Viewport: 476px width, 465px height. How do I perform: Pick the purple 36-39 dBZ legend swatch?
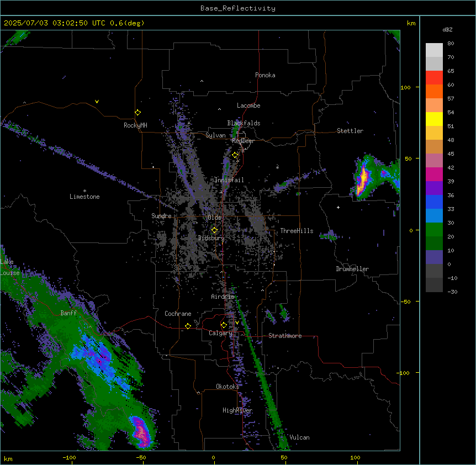(434, 188)
